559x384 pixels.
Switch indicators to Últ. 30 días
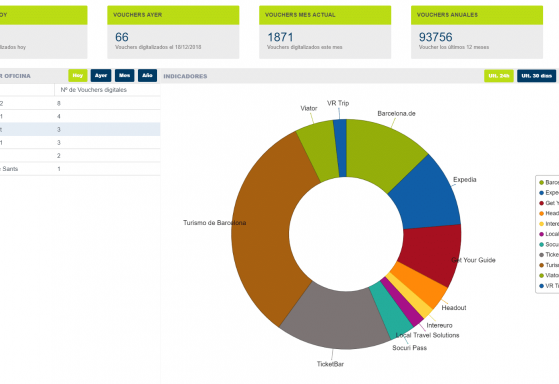537,76
